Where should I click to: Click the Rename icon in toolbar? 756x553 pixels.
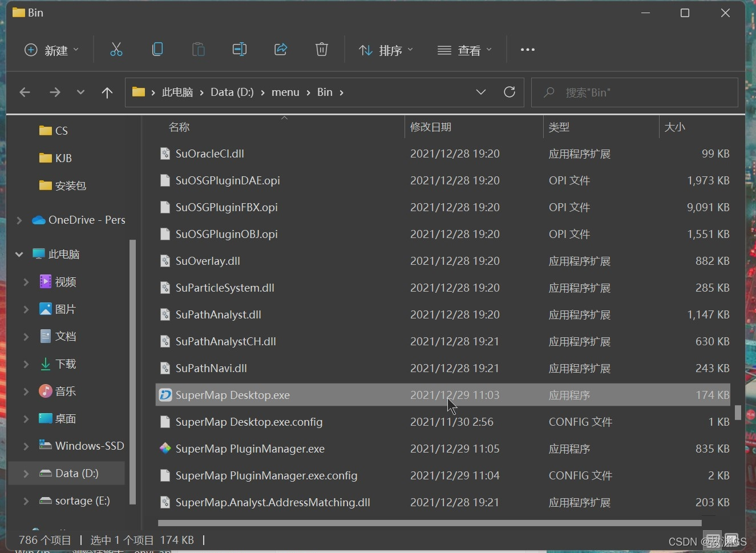pos(240,50)
